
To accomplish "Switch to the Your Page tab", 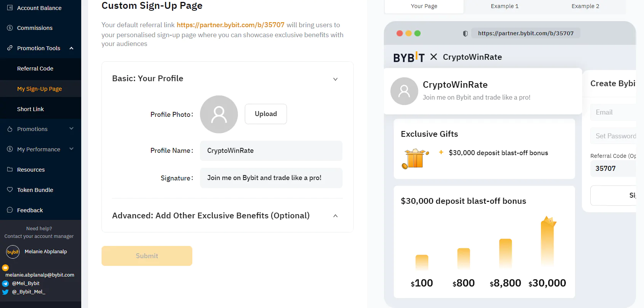I will 424,6.
